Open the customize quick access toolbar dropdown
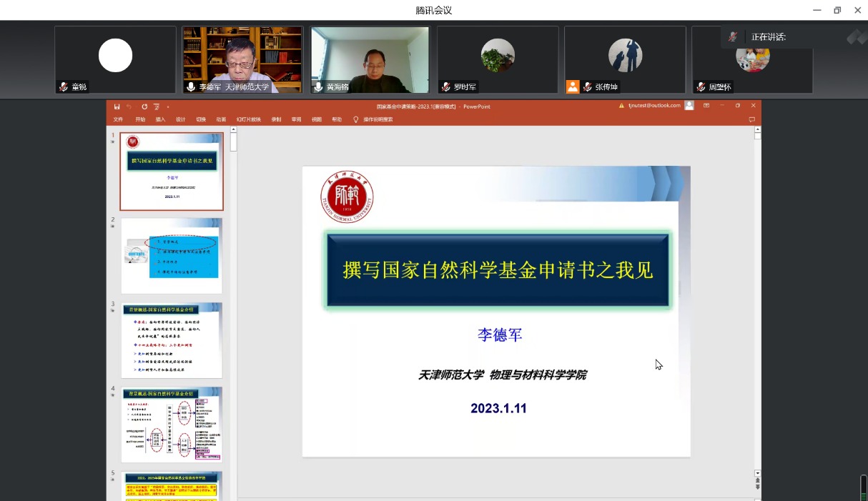This screenshot has height=501, width=868. 168,106
